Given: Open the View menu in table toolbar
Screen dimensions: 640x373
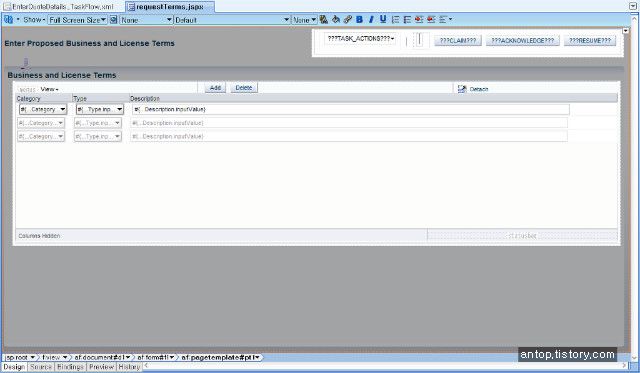Looking at the screenshot, I should pyautogui.click(x=49, y=89).
